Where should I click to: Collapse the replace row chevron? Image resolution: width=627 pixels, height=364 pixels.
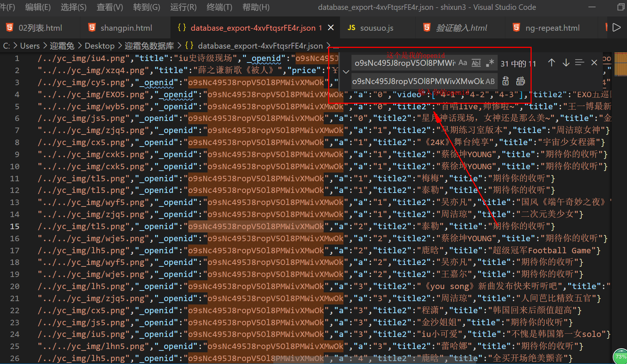pyautogui.click(x=346, y=72)
